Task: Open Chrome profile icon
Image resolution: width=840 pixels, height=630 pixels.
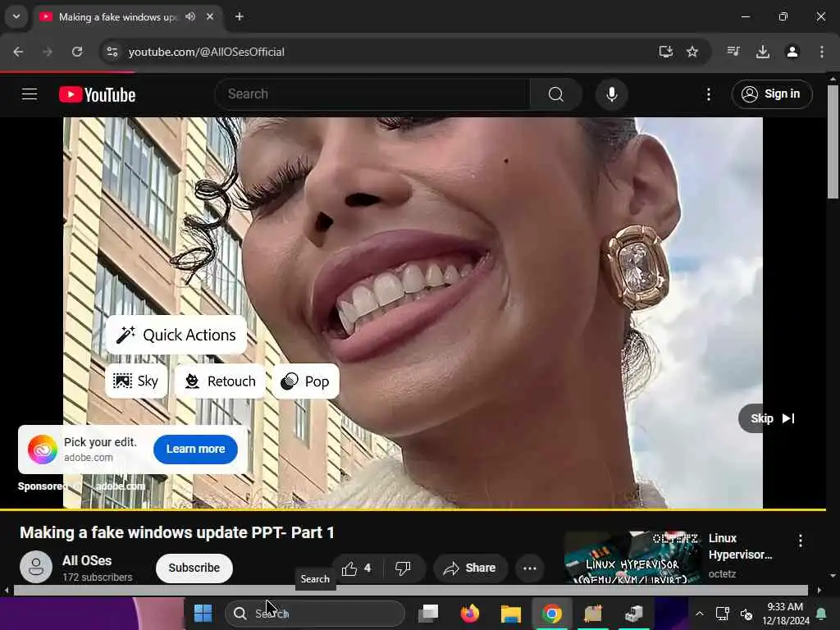Action: pos(792,52)
